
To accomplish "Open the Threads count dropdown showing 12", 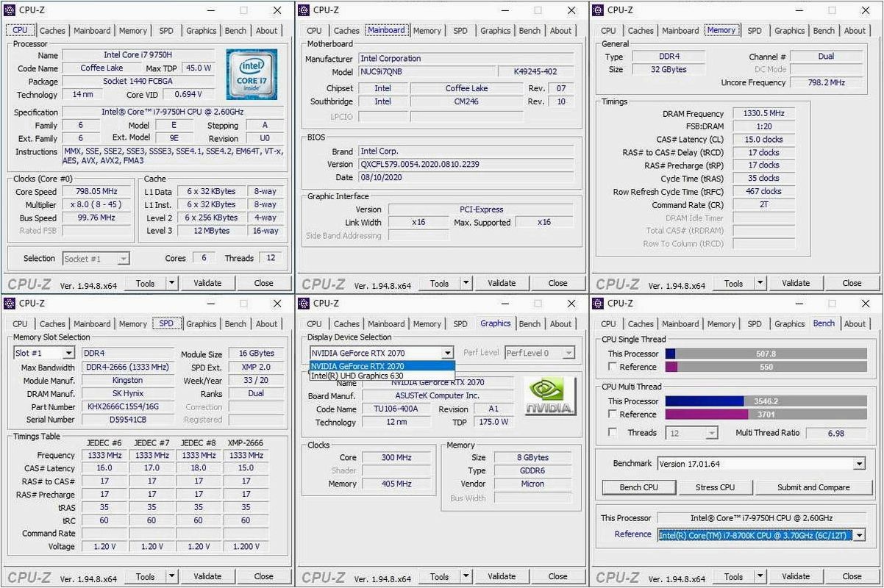I will coord(691,433).
